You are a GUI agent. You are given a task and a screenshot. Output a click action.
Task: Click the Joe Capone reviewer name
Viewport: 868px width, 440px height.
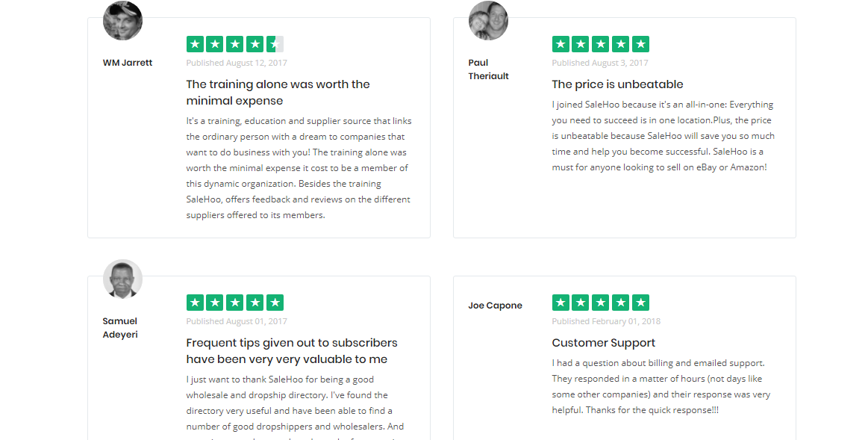[495, 306]
